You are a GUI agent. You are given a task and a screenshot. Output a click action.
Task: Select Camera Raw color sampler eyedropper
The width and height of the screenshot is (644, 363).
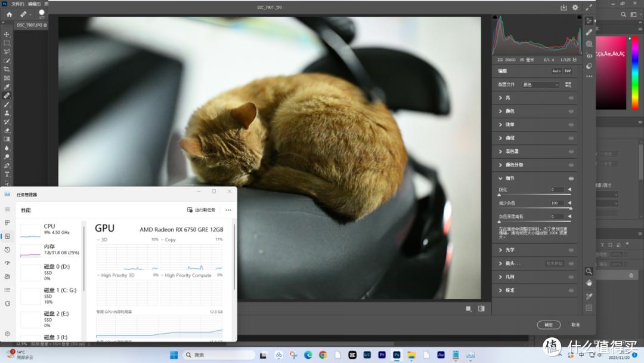pyautogui.click(x=589, y=296)
